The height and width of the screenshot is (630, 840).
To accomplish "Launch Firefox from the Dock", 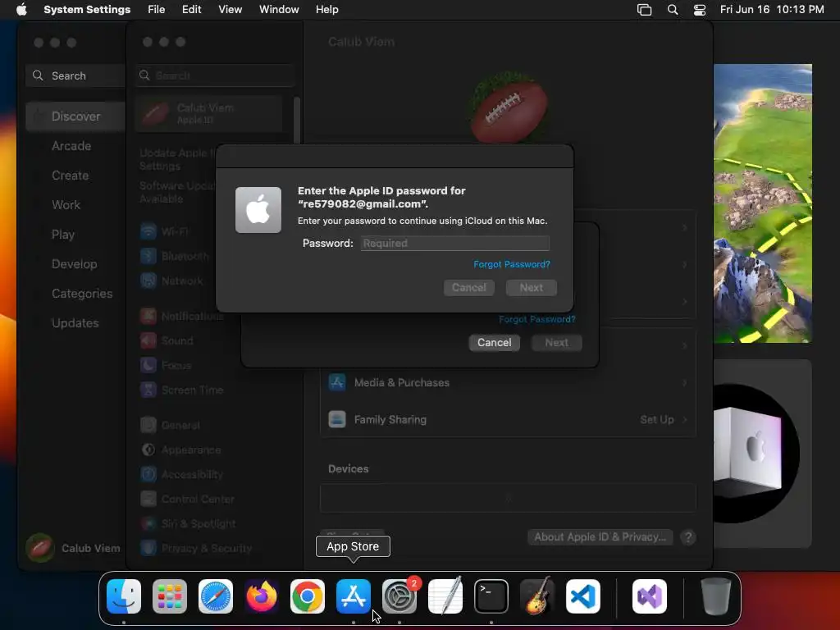I will pyautogui.click(x=262, y=596).
